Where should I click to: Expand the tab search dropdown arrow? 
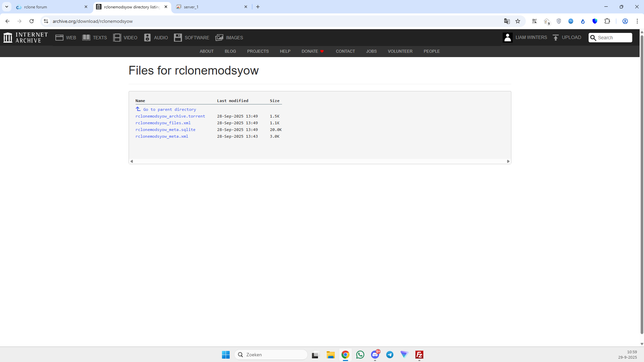tap(7, 7)
